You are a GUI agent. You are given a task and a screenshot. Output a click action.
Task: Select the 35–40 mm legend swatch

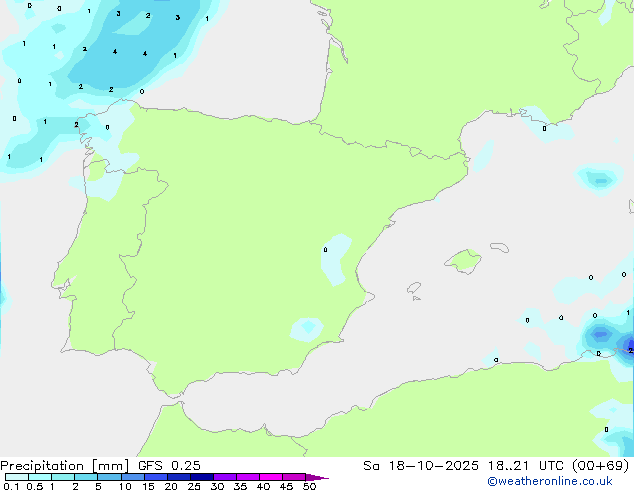point(247,477)
